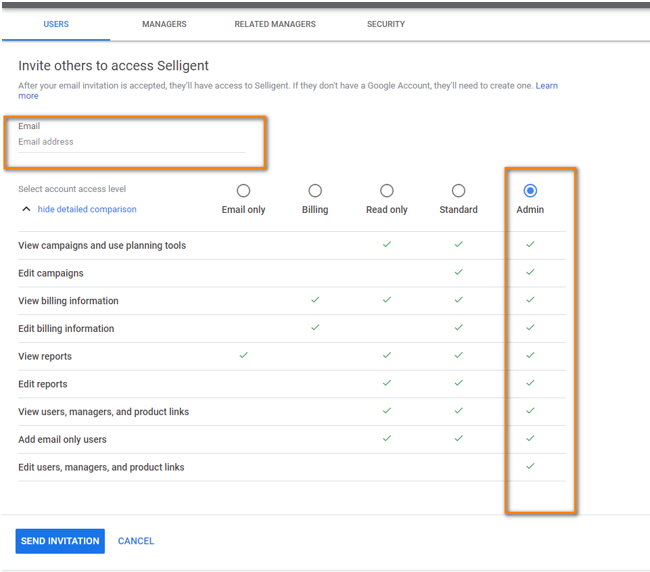Click Admin checkmark in Edit users row
650x572 pixels.
click(530, 466)
